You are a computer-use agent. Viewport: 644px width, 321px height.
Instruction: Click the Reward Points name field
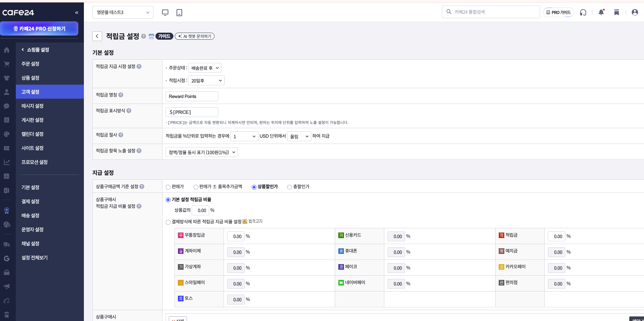192,96
